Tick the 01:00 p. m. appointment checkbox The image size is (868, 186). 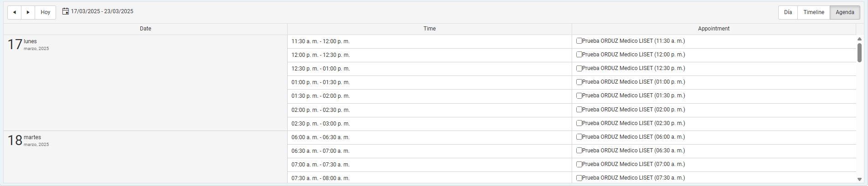point(579,82)
